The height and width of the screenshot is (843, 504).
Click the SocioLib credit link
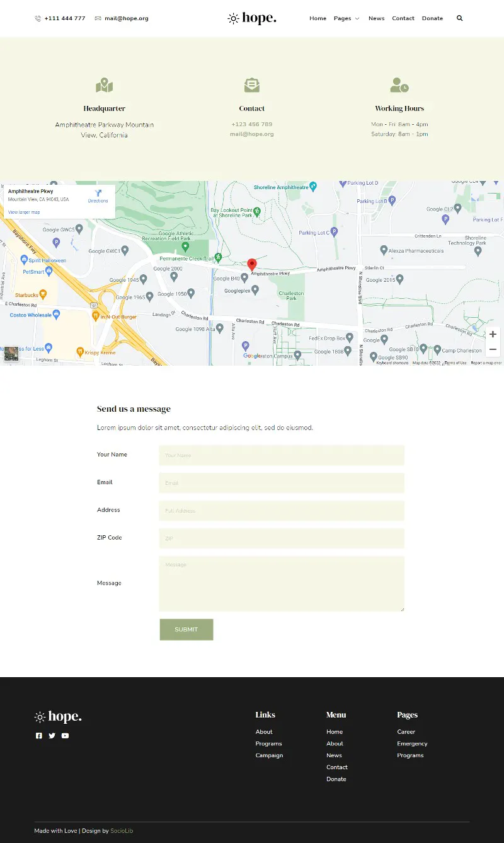[x=122, y=831]
